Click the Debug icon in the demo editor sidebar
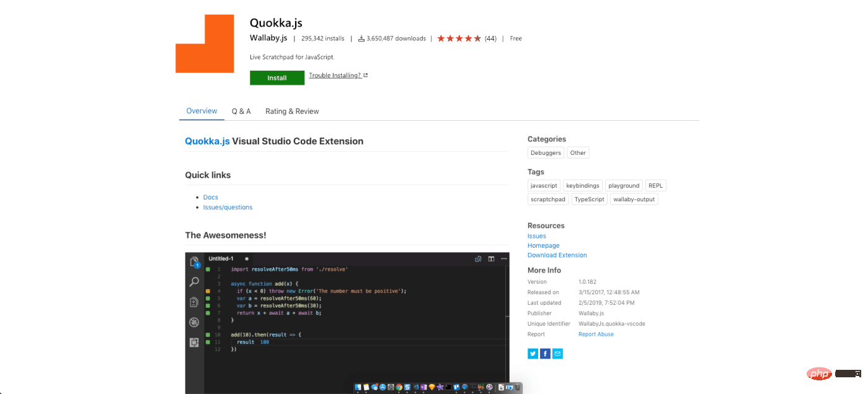This screenshot has width=868, height=394. coord(194,322)
